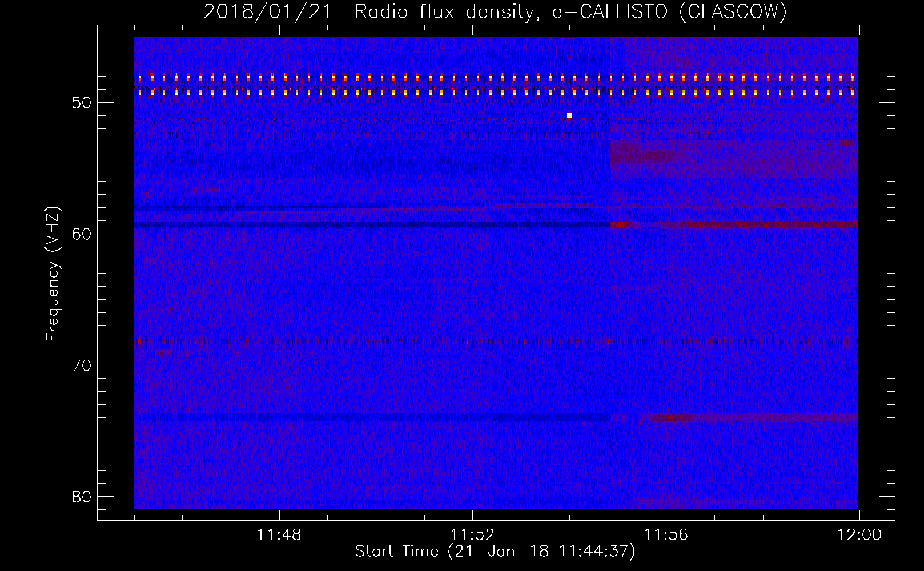Click the plot title "2018/01/21 Radio flux density, e-CALLISTO (GLASGOW)"
Screen dimensions: 924x571
click(x=495, y=11)
